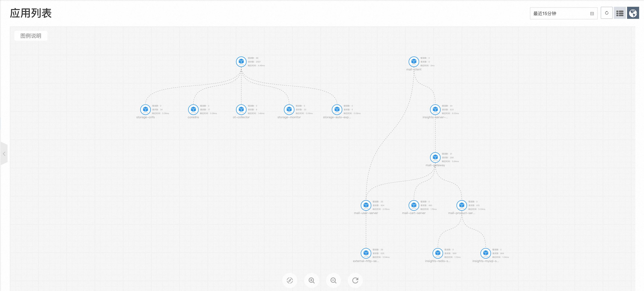Open the 图例说明 legend button
Screen dimensions: 644x291
[x=31, y=36]
